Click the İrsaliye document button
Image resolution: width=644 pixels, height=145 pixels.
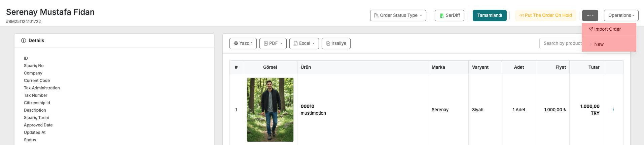coord(336,43)
